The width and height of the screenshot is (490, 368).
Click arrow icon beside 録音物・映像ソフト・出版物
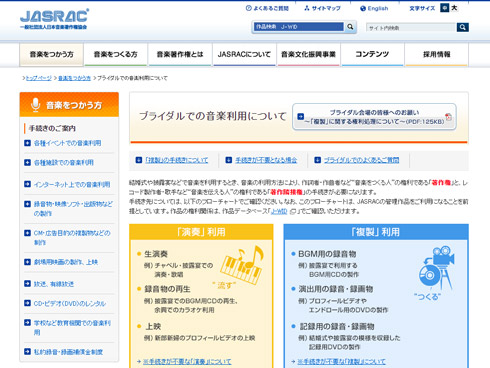27,204
